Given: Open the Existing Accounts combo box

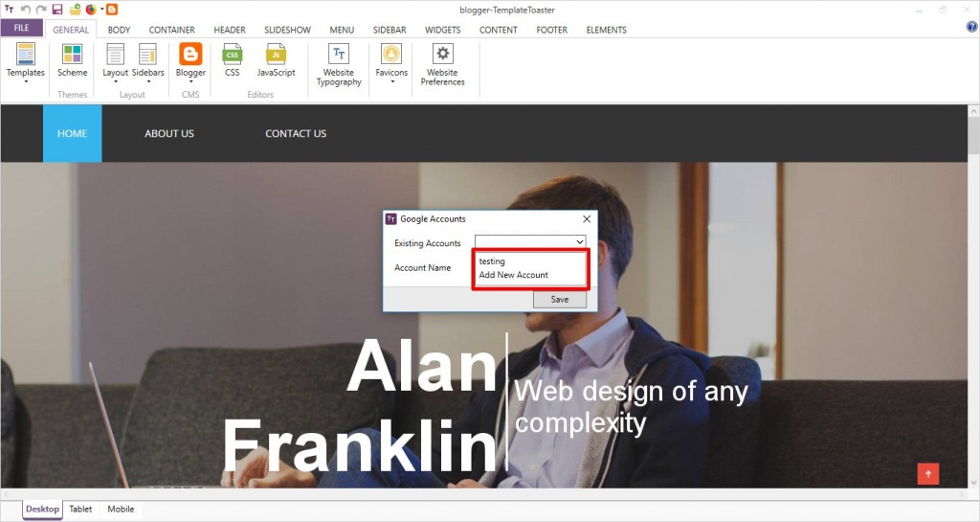Looking at the screenshot, I should tap(530, 241).
